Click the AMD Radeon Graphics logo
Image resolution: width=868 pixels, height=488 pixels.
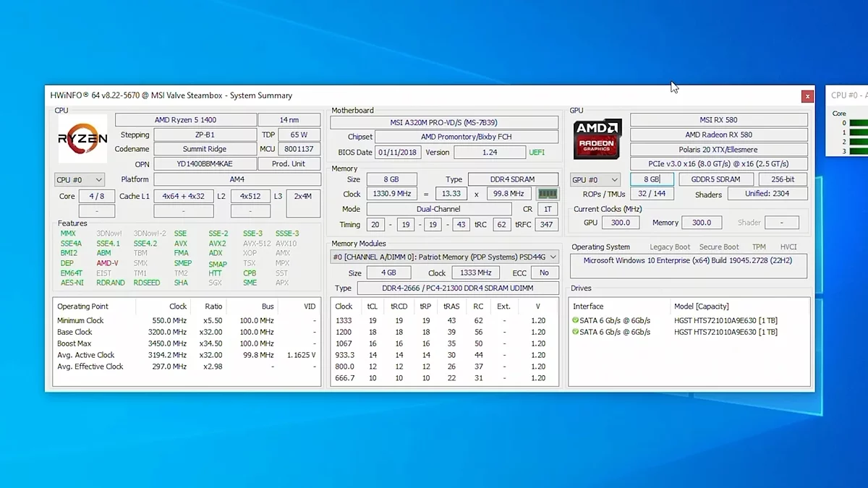(x=597, y=139)
